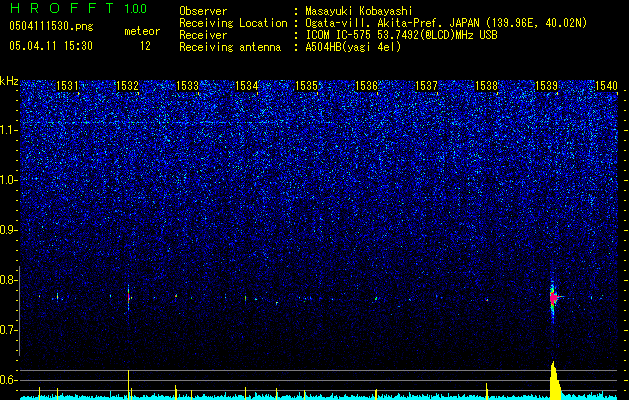Click observer name Masayuki Kobayashi
This screenshot has height=400, width=629.
(x=359, y=12)
